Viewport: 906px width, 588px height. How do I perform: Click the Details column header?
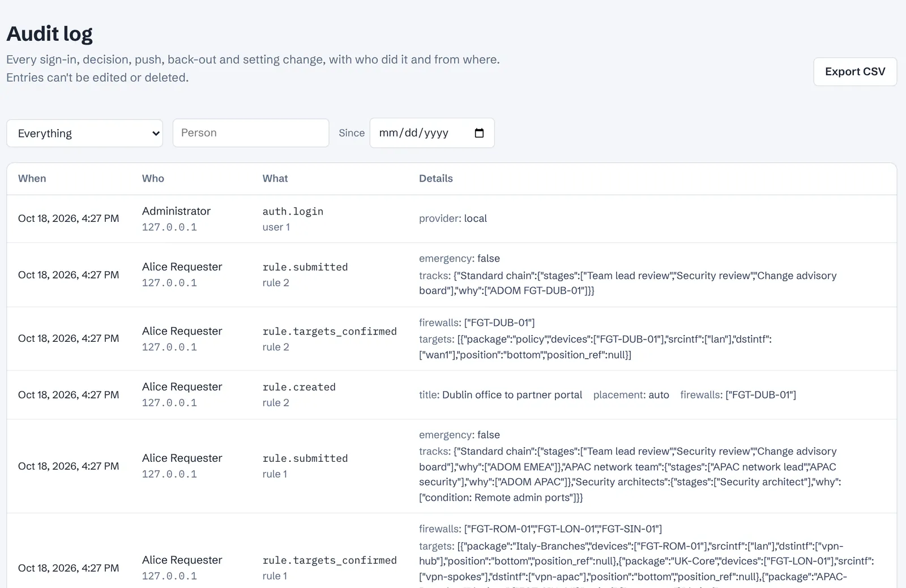click(436, 178)
